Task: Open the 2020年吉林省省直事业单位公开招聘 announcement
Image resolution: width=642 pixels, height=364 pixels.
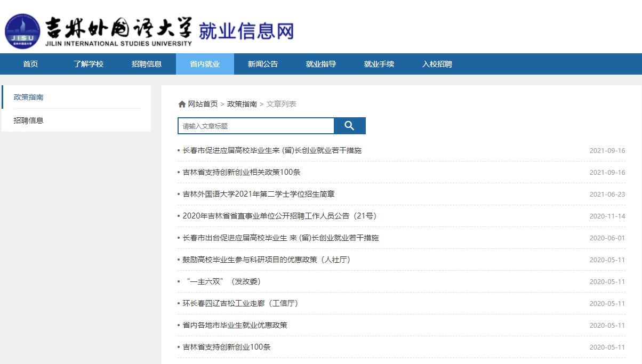Action: click(279, 216)
